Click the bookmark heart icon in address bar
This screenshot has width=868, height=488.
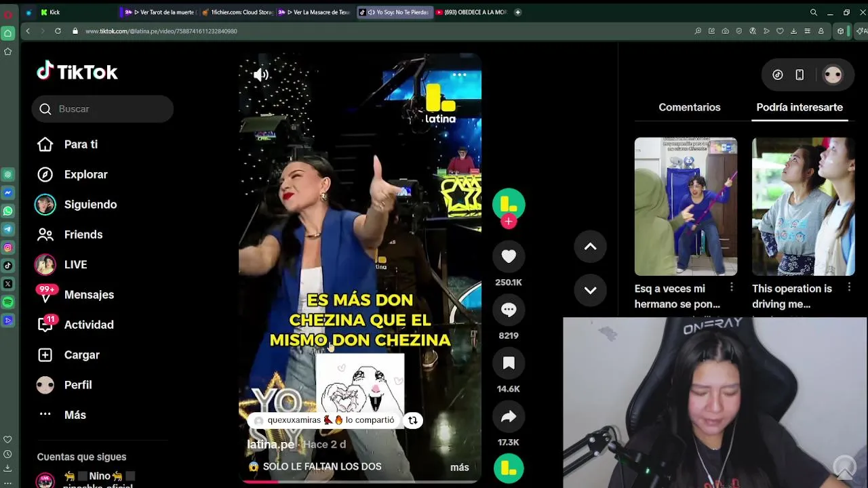click(780, 31)
